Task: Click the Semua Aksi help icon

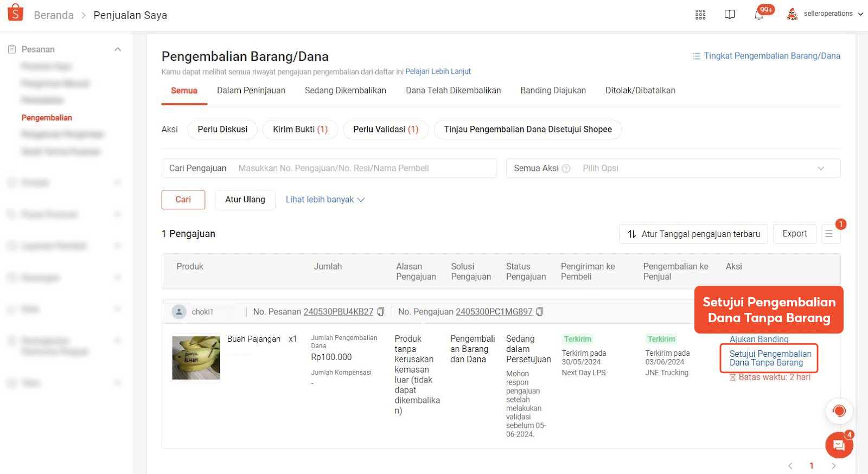Action: tap(566, 169)
